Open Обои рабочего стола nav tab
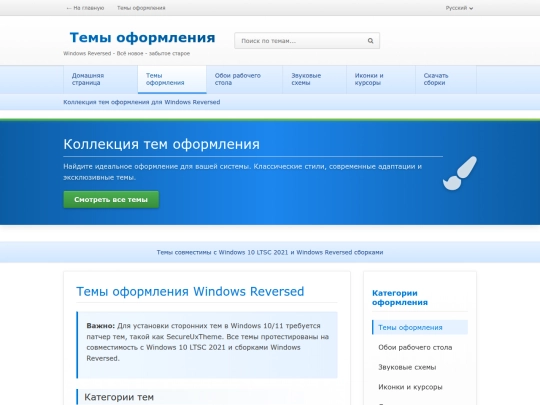Screen dimensions: 540x405 pos(245,79)
